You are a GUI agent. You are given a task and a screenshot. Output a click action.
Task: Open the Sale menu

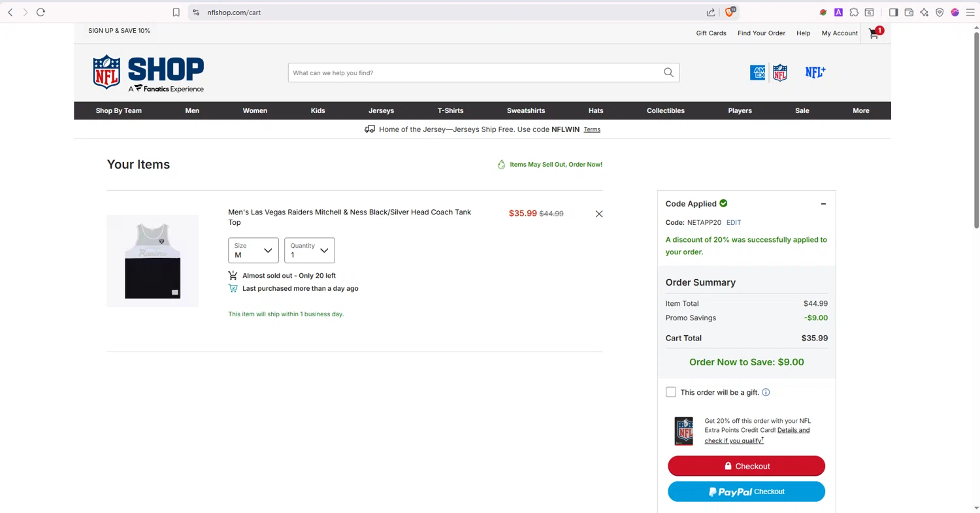coord(802,110)
